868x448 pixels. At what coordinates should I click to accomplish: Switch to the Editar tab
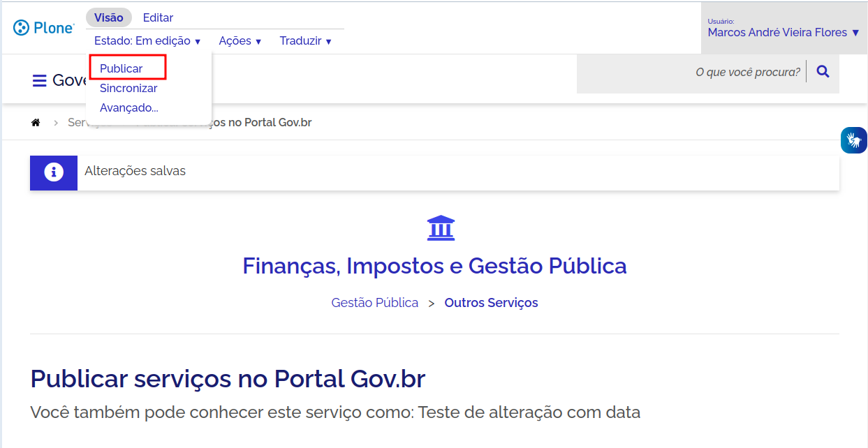pyautogui.click(x=158, y=17)
